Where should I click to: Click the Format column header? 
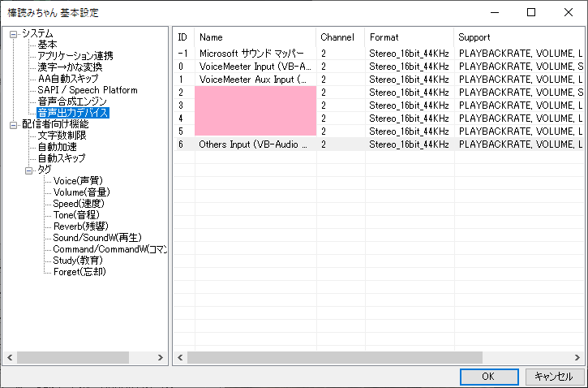[410, 37]
